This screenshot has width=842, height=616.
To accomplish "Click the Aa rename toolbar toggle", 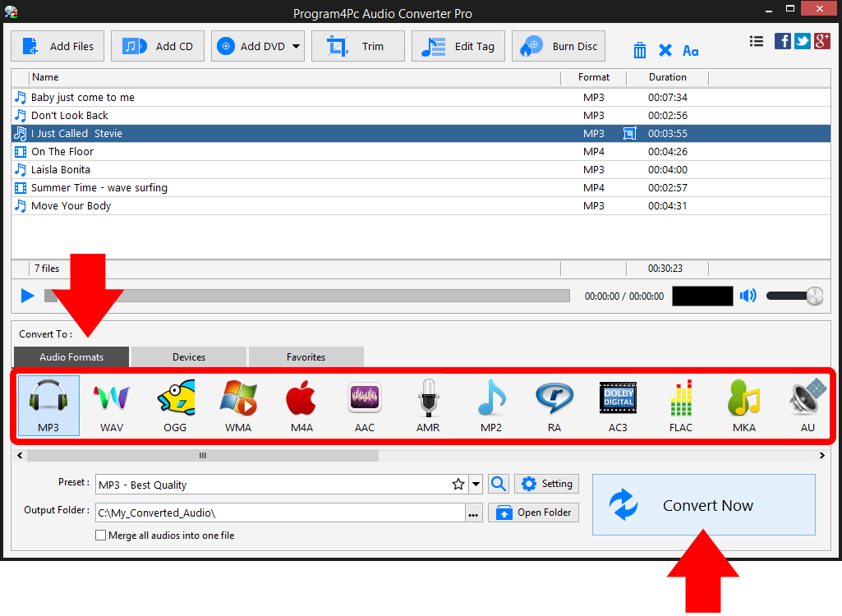I will tap(690, 50).
